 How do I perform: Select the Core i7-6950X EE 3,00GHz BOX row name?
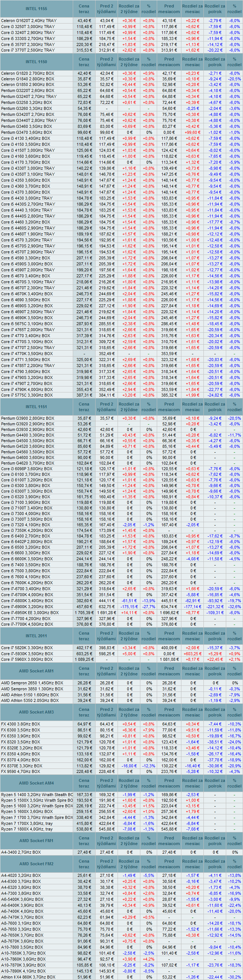tap(29, 613)
